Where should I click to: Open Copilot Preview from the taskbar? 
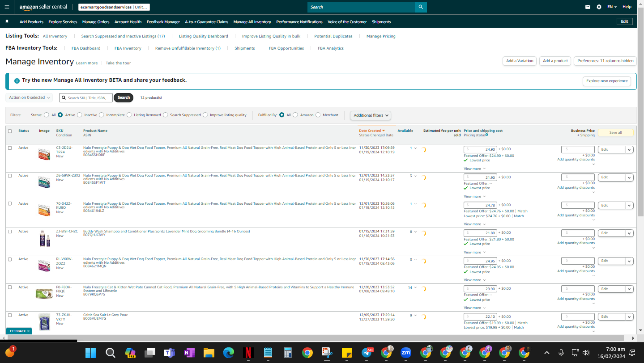130,353
